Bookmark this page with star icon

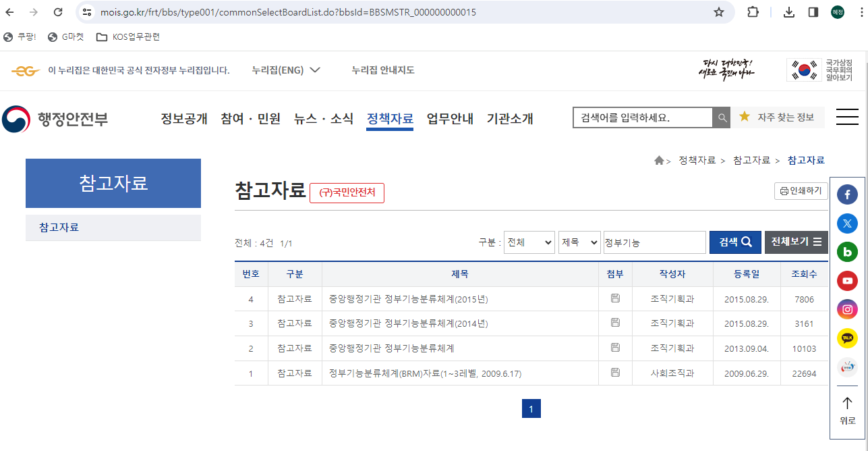(719, 12)
